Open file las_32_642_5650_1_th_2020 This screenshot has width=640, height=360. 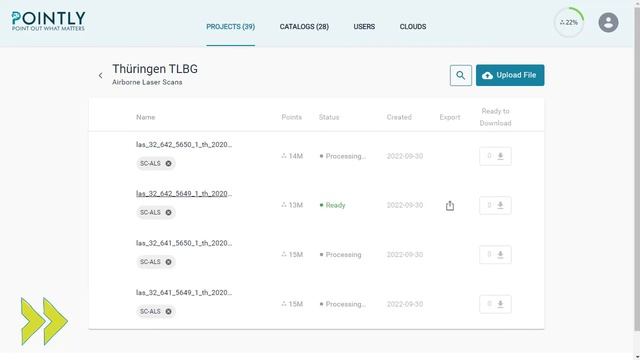coord(184,144)
